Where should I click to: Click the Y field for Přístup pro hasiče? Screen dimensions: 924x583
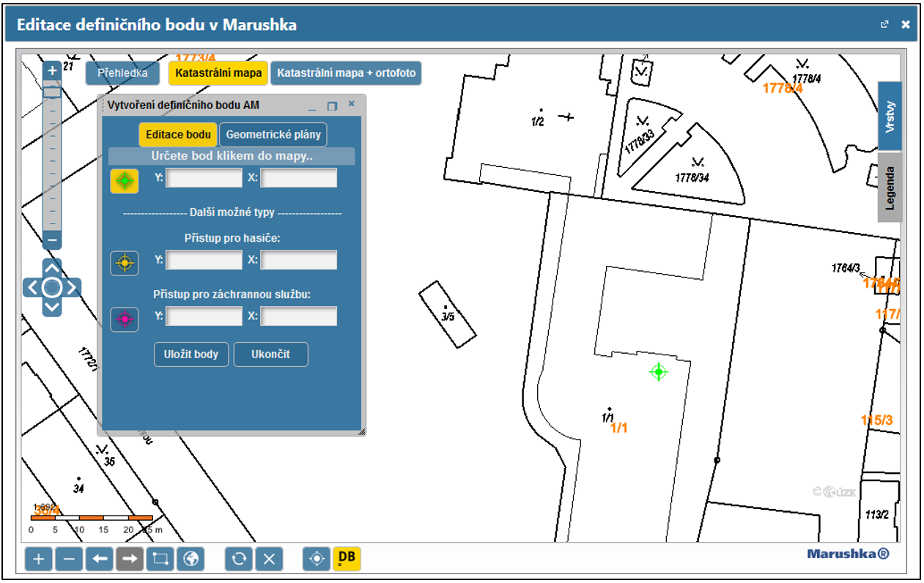204,260
